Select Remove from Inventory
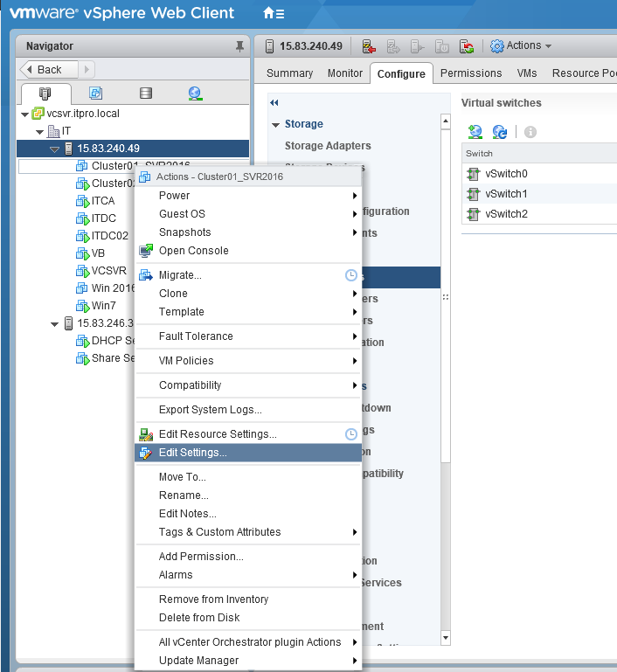 [248, 599]
